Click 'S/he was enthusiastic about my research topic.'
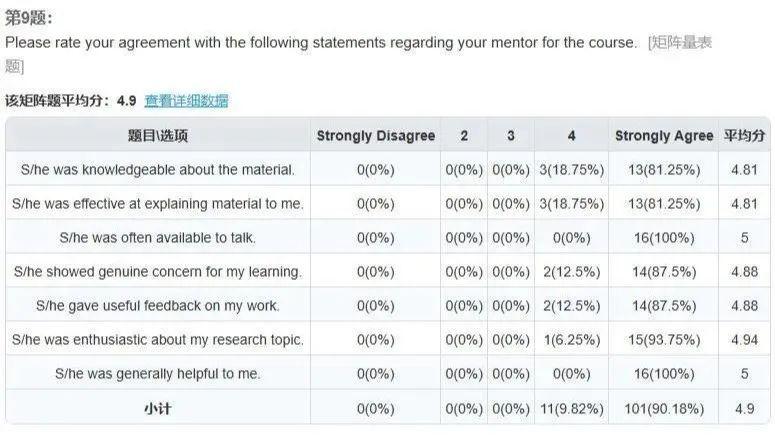 tap(158, 340)
